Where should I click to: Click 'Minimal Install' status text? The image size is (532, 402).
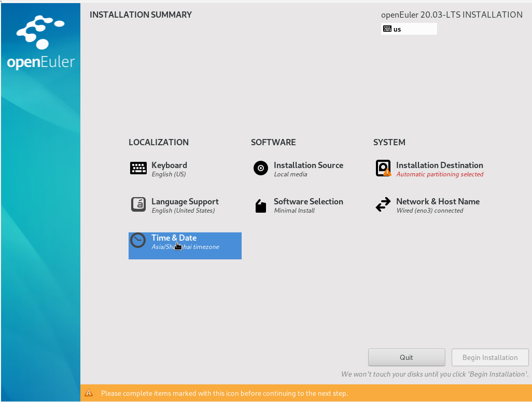click(294, 211)
